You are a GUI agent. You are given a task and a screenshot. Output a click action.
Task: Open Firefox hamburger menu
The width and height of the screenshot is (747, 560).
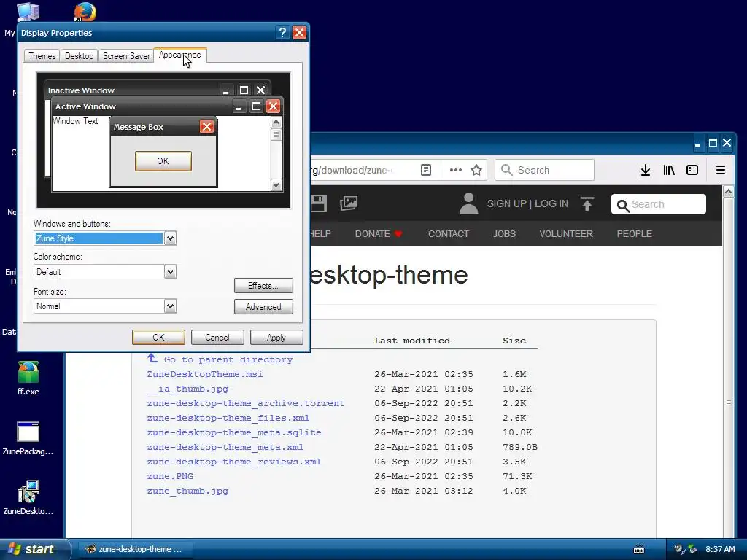720,170
